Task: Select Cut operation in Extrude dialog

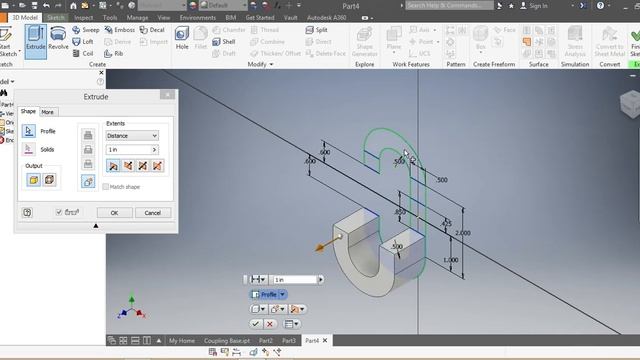Action: coord(88,150)
